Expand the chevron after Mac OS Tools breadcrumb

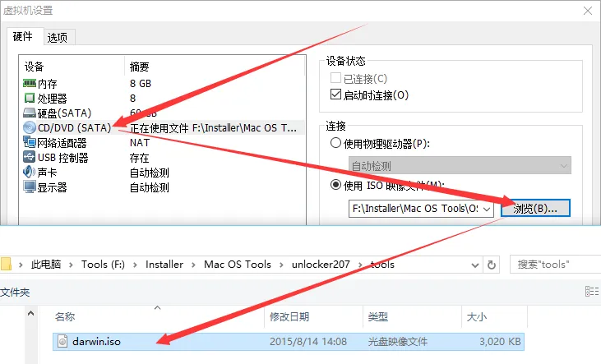click(x=281, y=265)
